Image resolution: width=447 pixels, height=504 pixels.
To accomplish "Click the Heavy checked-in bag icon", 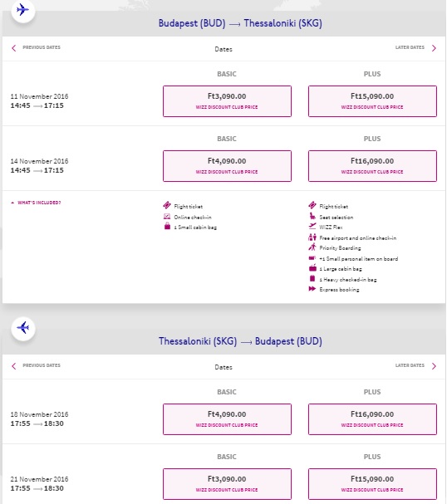I will pyautogui.click(x=312, y=279).
